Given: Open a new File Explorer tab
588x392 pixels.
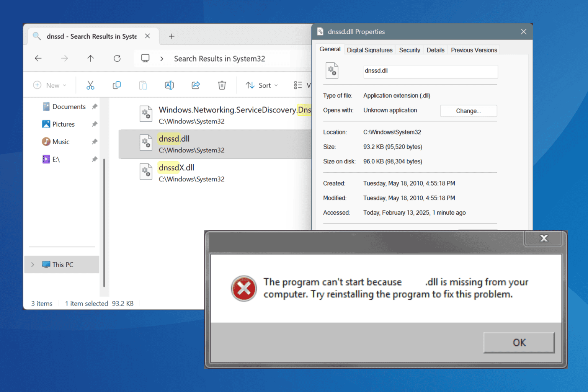Looking at the screenshot, I should (x=171, y=36).
